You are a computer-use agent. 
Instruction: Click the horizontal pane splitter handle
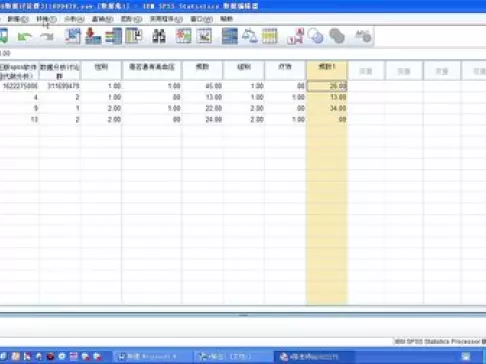(x=243, y=315)
